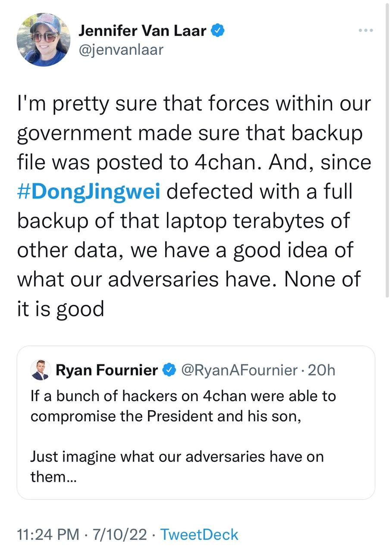Image resolution: width=392 pixels, height=552 pixels.
Task: Open the #DongJingwei hashtag
Action: [89, 192]
